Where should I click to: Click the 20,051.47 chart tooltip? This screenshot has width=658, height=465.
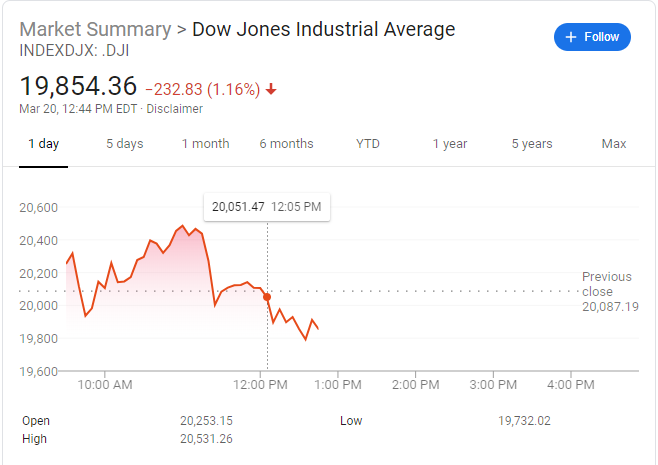[266, 207]
